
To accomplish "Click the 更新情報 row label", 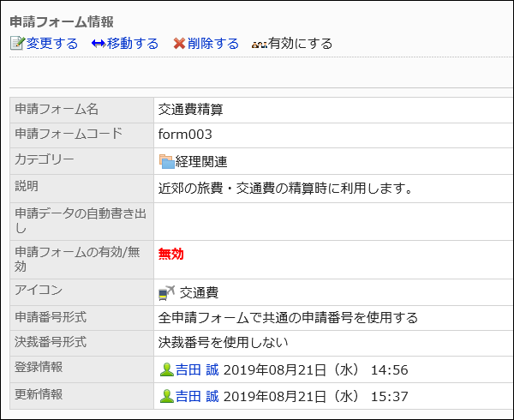I will point(39,394).
